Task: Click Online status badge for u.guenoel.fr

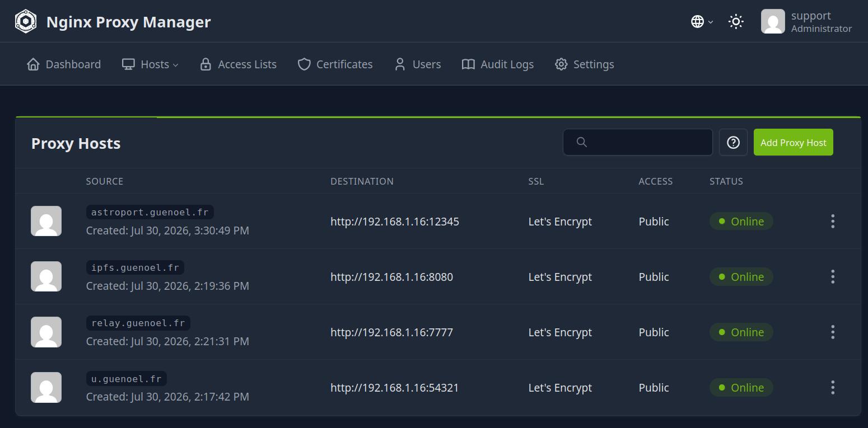Action: (x=741, y=387)
